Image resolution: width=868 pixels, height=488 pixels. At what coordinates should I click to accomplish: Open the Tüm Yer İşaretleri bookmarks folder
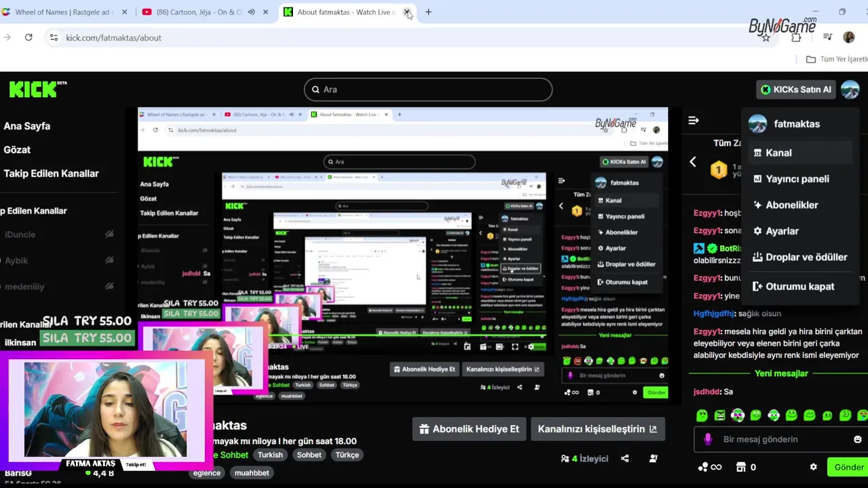pyautogui.click(x=837, y=59)
